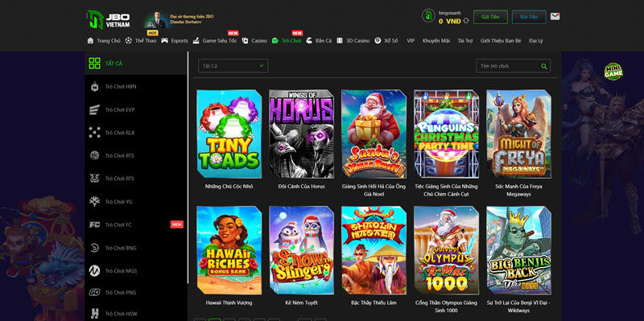Click the MGS provider icon
The image size is (644, 321).
click(x=94, y=271)
